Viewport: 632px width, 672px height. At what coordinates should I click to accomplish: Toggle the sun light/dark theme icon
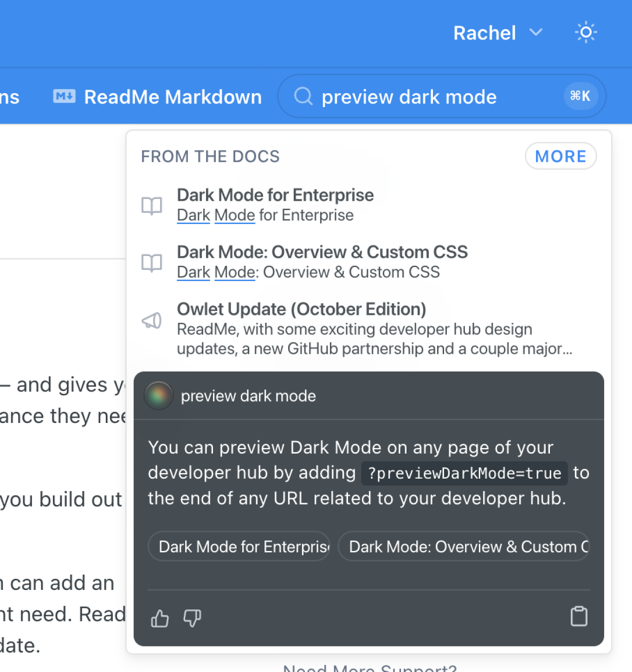(586, 32)
